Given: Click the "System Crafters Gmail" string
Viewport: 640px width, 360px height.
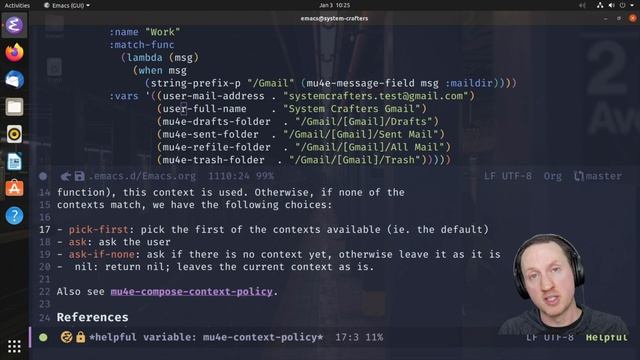Looking at the screenshot, I should click(351, 109).
